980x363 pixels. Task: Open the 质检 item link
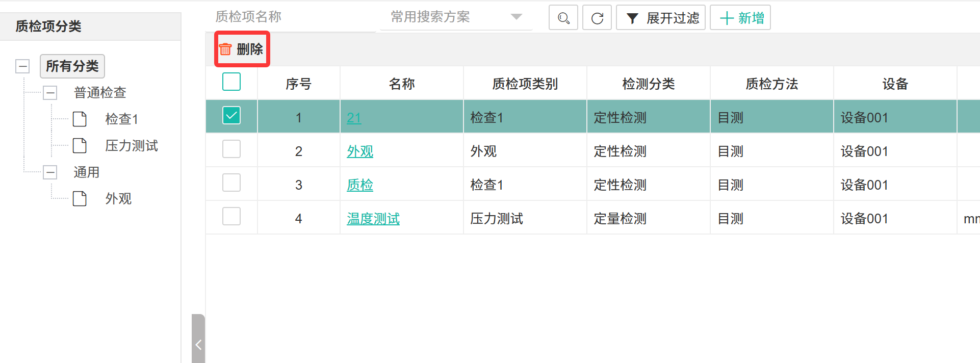[360, 185]
